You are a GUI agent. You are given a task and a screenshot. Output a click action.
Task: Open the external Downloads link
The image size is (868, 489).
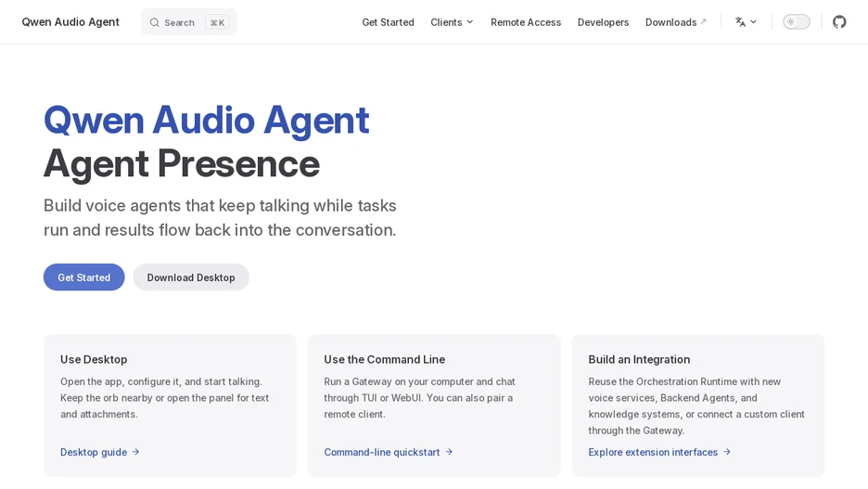(676, 22)
